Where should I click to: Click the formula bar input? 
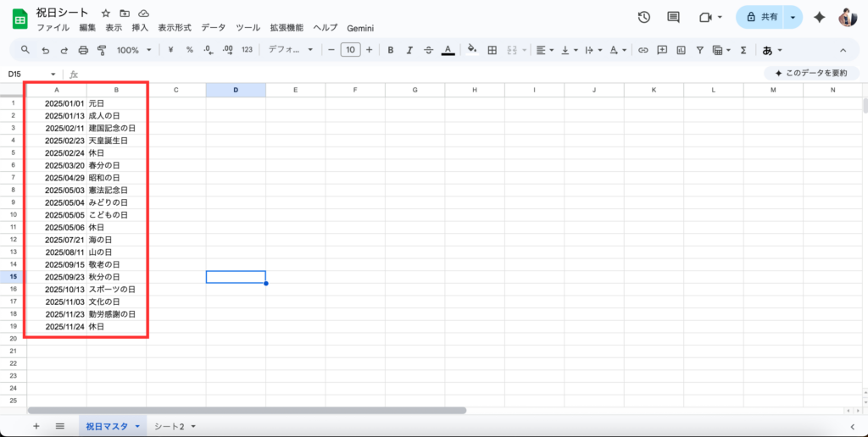[x=420, y=75]
